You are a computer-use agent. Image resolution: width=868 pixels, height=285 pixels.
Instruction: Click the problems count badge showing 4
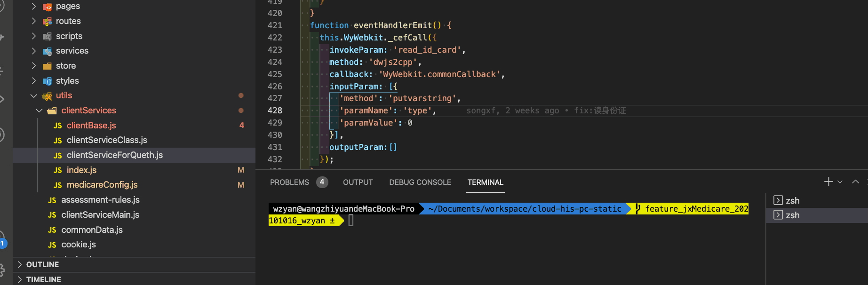coord(322,182)
